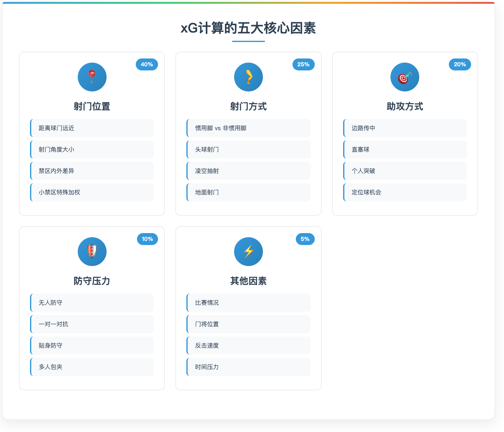Select the lightning bolt icon above 射门方式
The height and width of the screenshot is (432, 504).
[248, 77]
